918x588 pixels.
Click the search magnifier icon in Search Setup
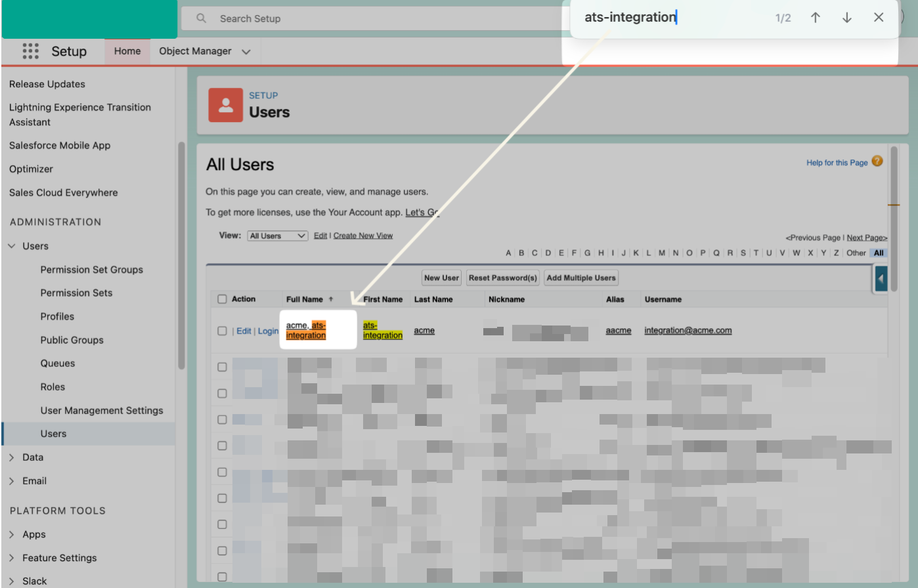tap(202, 18)
